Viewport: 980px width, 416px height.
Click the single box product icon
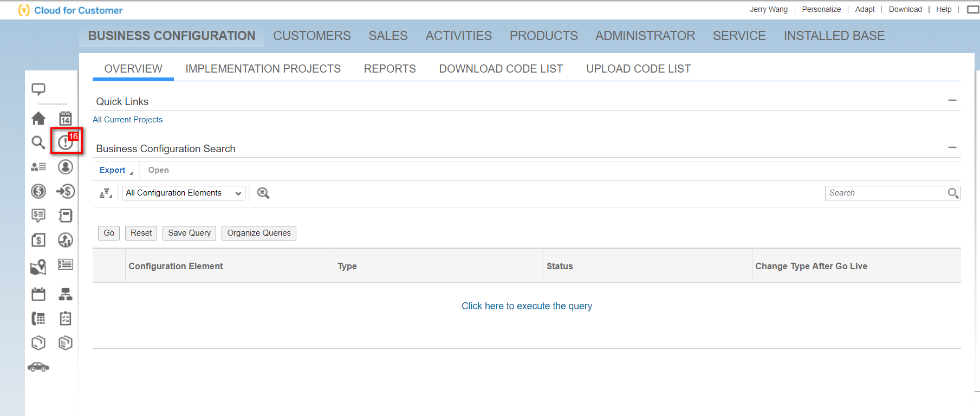pos(38,343)
